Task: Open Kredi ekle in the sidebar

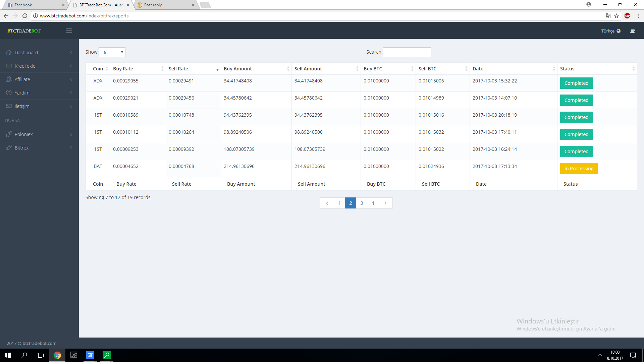Action: point(39,66)
